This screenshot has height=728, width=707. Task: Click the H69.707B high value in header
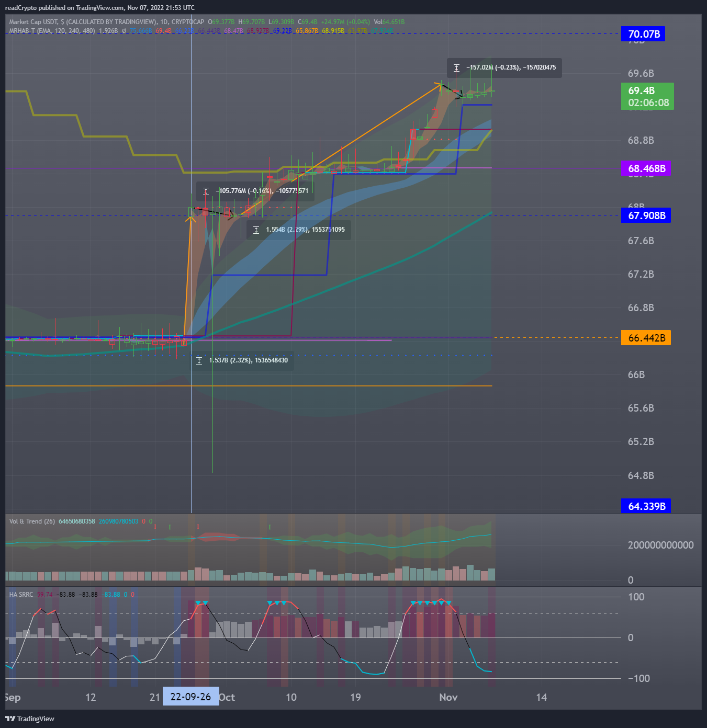point(251,22)
